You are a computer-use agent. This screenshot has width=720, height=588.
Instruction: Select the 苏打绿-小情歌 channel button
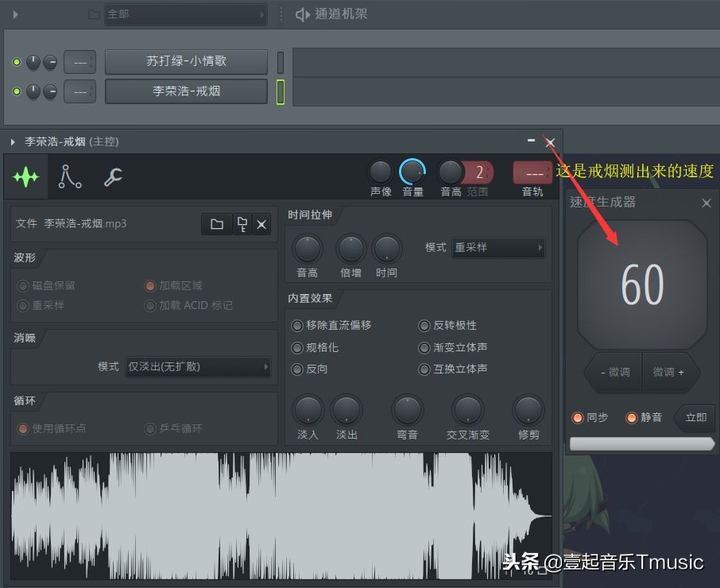click(186, 62)
